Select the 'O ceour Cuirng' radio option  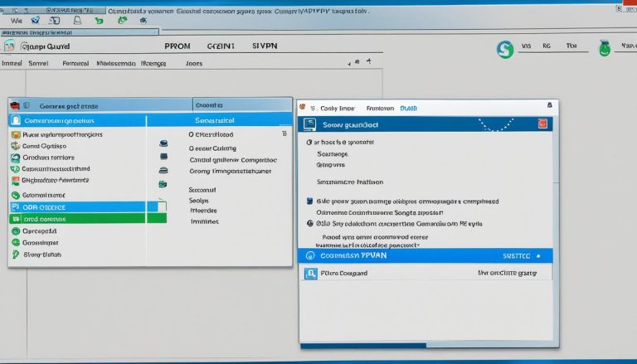click(x=192, y=147)
